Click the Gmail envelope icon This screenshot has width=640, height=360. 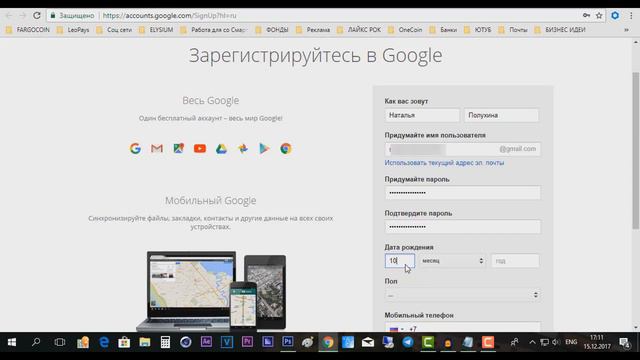[157, 149]
